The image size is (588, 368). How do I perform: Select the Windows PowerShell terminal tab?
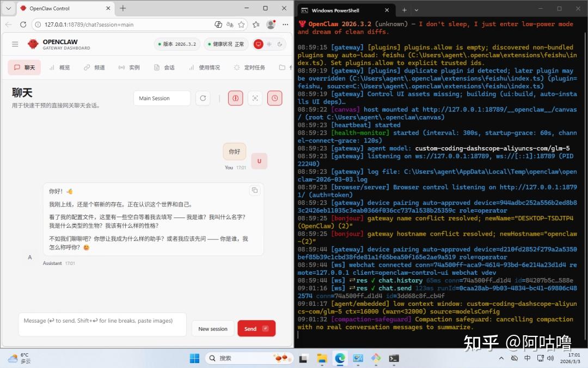pyautogui.click(x=345, y=10)
